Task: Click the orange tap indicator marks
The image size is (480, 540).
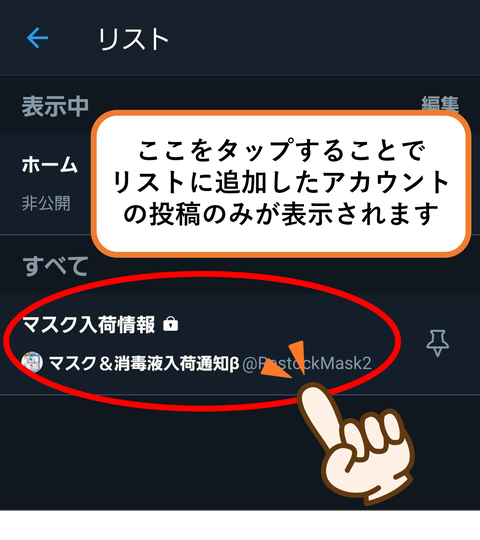Action: coord(284,359)
